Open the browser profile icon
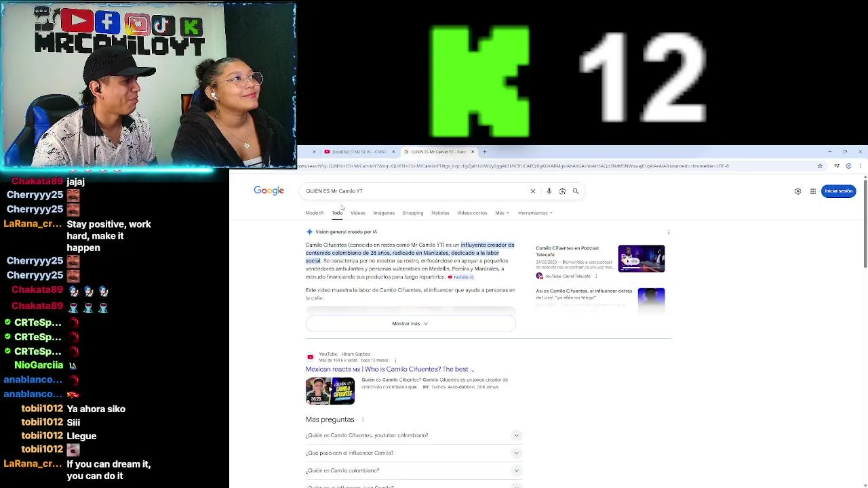This screenshot has height=488, width=868. point(848,166)
